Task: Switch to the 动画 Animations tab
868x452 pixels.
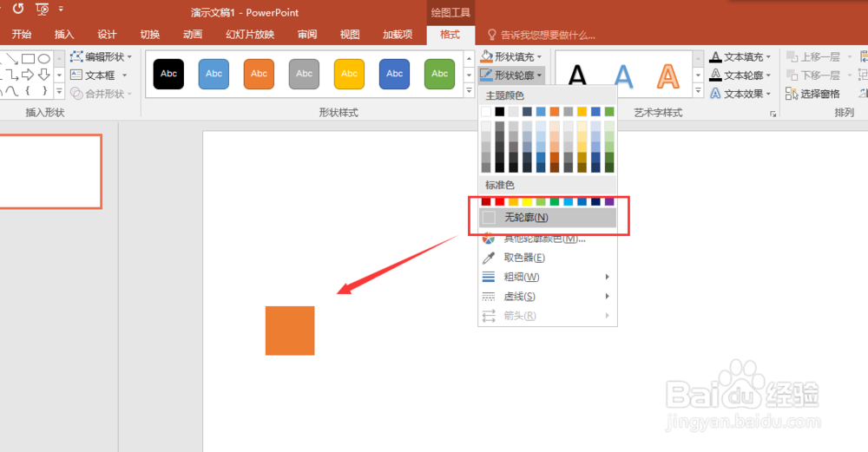Action: (193, 35)
